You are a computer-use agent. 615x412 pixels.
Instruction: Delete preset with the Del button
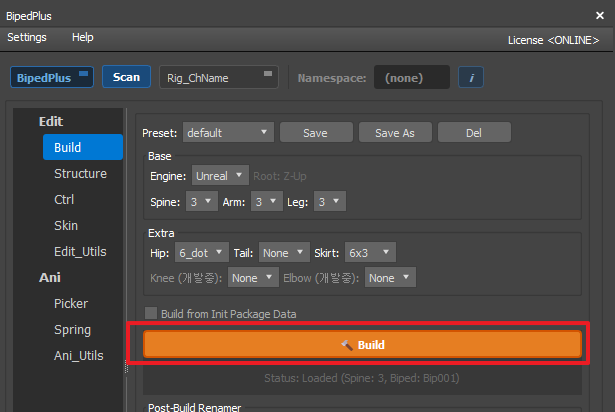(474, 132)
